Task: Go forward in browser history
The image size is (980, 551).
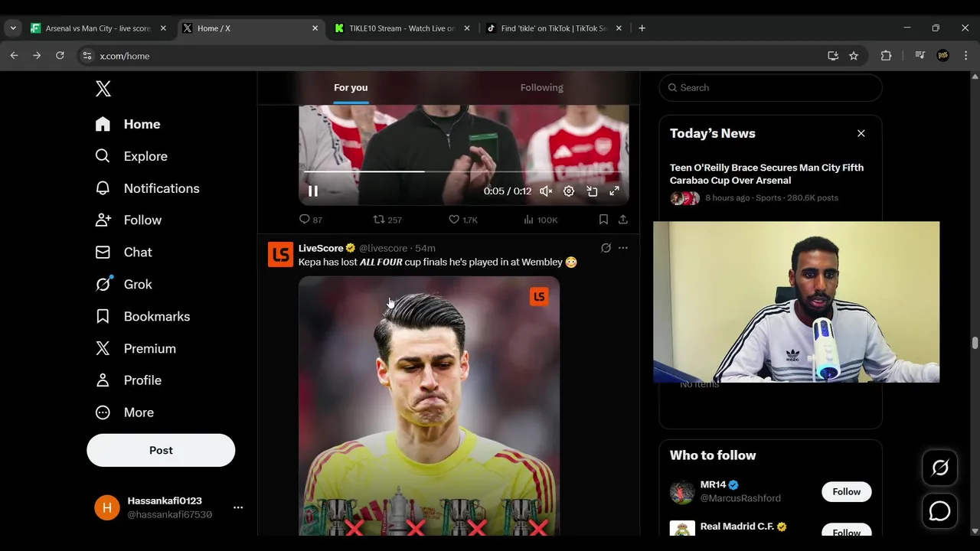Action: (37, 56)
